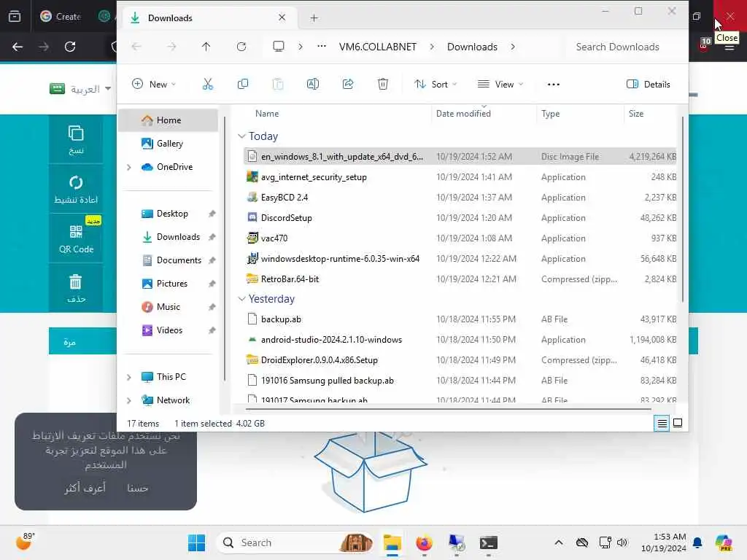Switch to details list view icon in status bar

(662, 423)
